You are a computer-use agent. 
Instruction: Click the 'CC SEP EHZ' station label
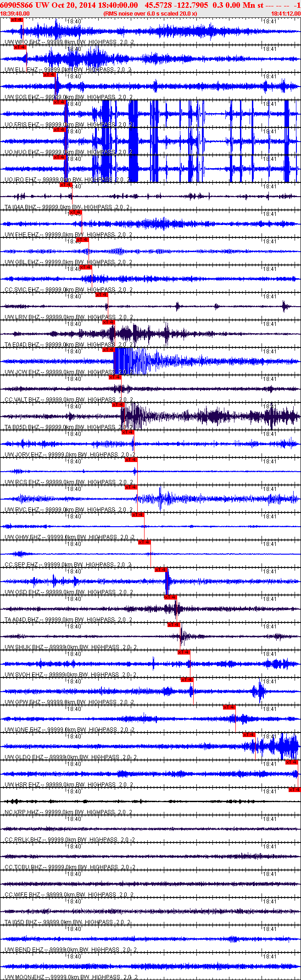point(21,565)
